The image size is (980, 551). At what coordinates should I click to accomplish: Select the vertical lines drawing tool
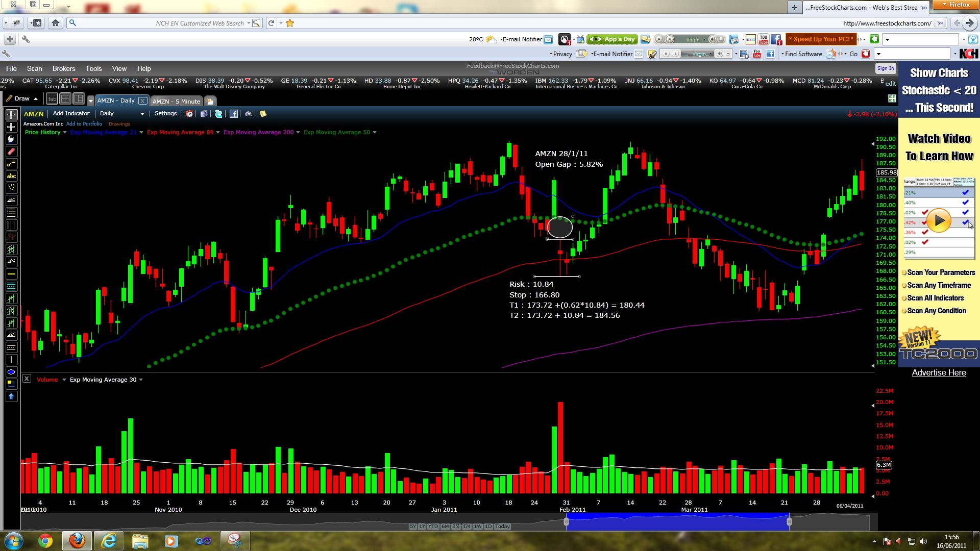click(x=11, y=225)
